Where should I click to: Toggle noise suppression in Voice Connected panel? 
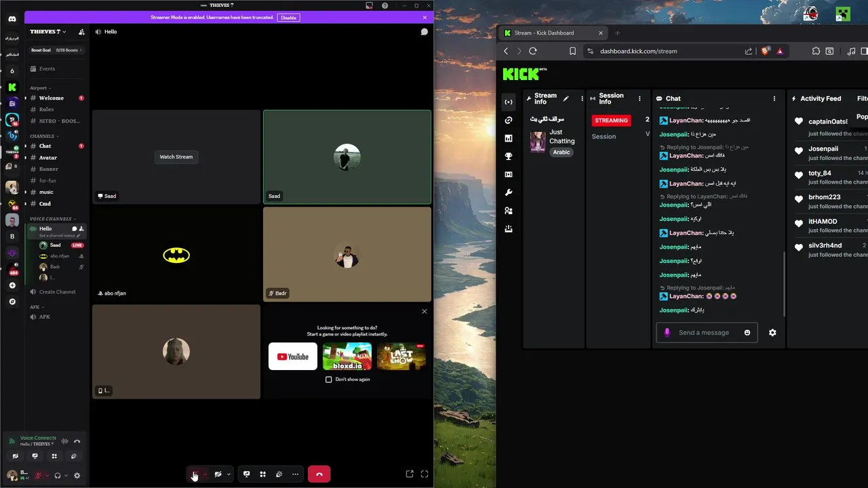pyautogui.click(x=66, y=441)
